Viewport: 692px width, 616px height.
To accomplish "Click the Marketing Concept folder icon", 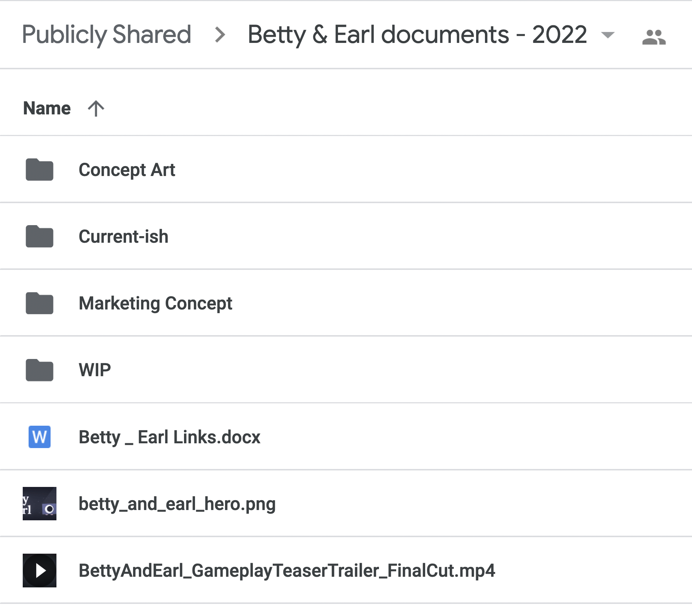I will [39, 303].
